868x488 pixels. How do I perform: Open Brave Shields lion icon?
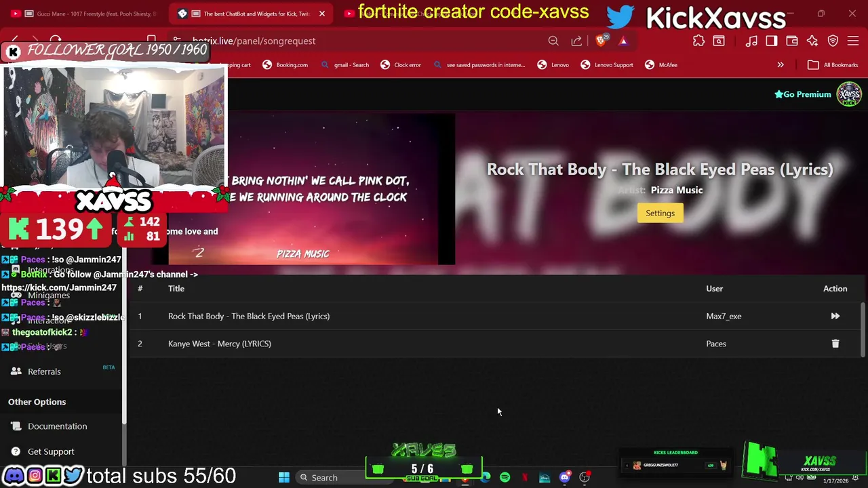coord(601,41)
